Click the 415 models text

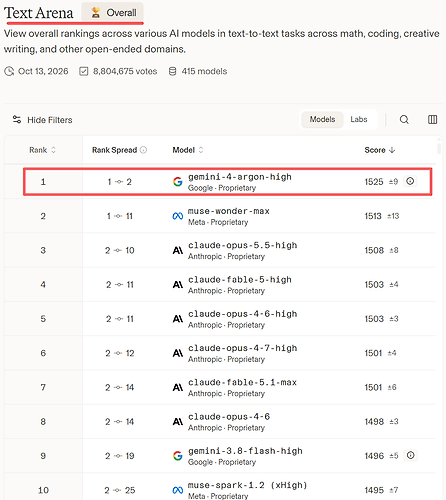(204, 71)
